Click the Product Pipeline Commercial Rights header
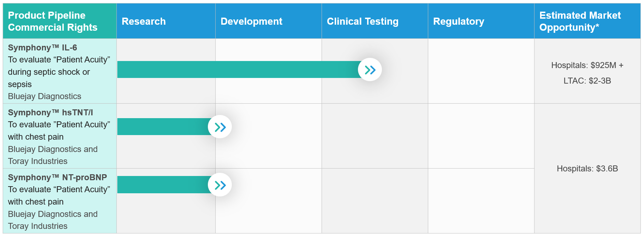644x237 pixels. 60,21
